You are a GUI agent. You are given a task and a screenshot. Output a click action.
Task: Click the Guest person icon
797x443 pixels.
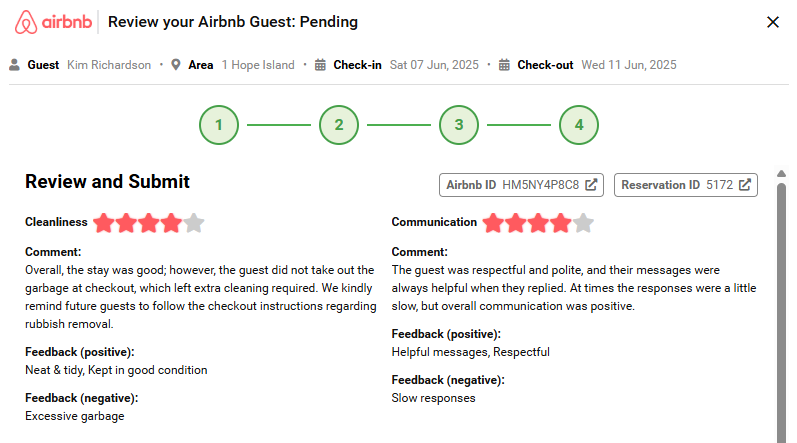click(x=15, y=65)
